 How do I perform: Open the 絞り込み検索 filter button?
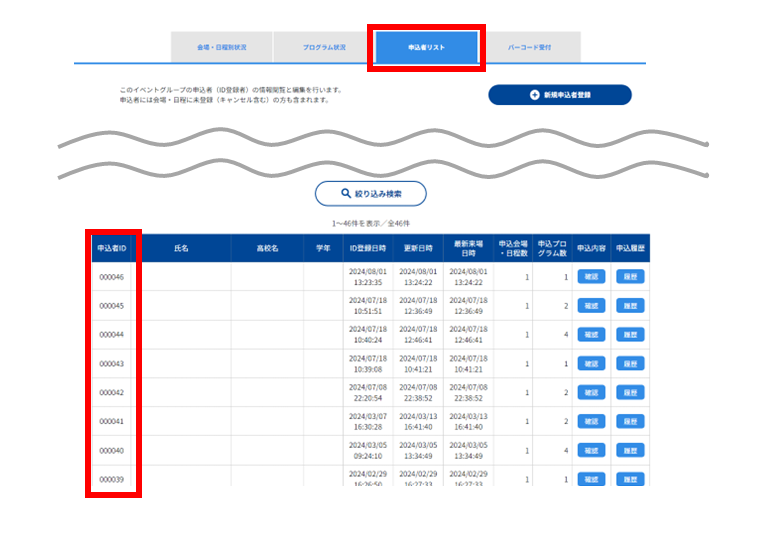pos(371,193)
